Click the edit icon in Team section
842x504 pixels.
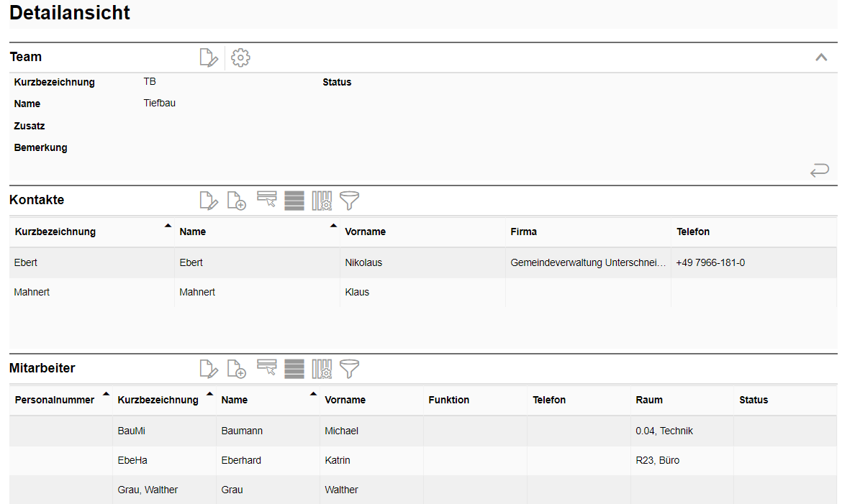point(208,58)
